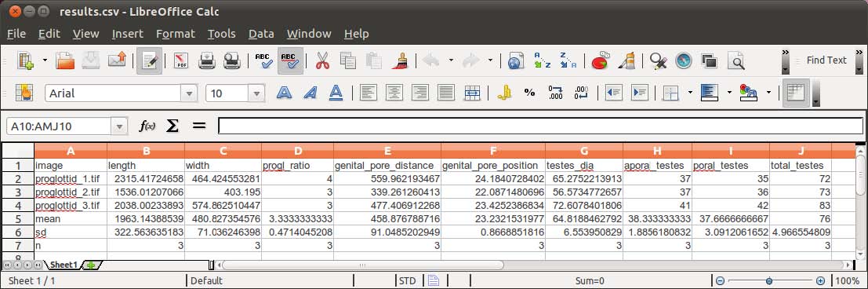Sort ascending A to Z icon
Viewport: 868px width, 289px height.
coord(542,60)
